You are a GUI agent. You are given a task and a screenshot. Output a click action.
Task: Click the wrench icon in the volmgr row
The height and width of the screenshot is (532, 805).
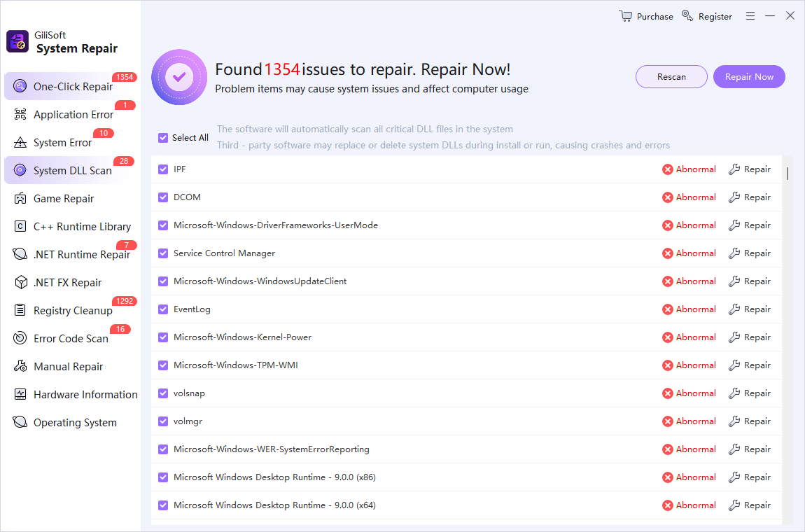coord(734,421)
